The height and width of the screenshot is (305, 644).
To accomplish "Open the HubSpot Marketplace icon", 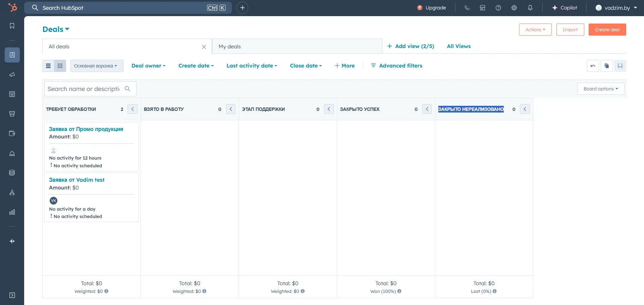I will click(482, 7).
